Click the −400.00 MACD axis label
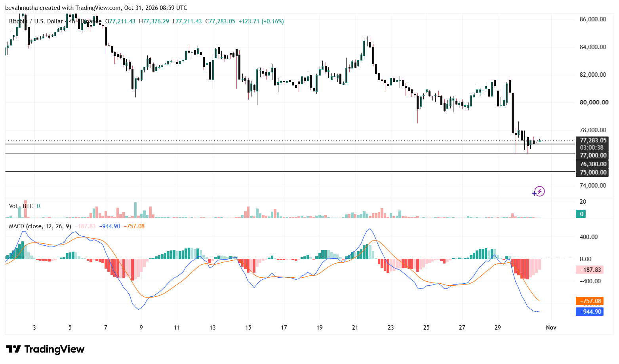Viewport: 619px width, 364px height. pyautogui.click(x=590, y=281)
